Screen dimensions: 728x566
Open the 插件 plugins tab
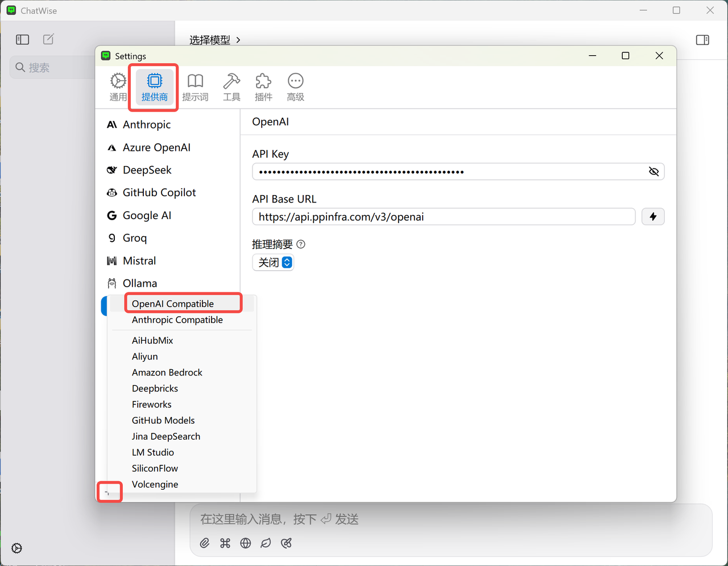pyautogui.click(x=263, y=87)
